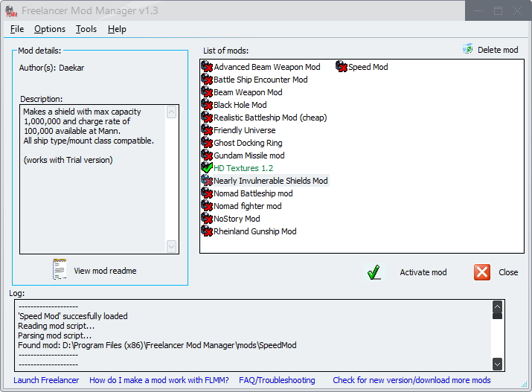Open the Tools menu
Image resolution: width=532 pixels, height=392 pixels.
click(86, 29)
